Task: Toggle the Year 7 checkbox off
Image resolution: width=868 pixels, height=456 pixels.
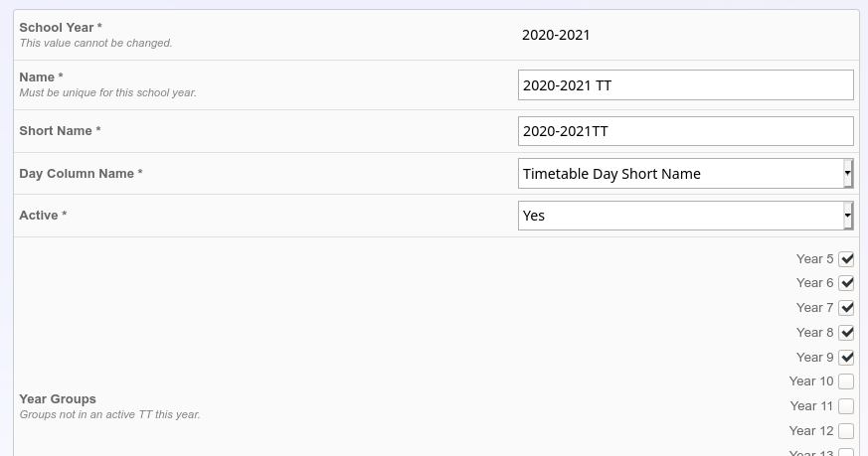Action: click(x=846, y=308)
